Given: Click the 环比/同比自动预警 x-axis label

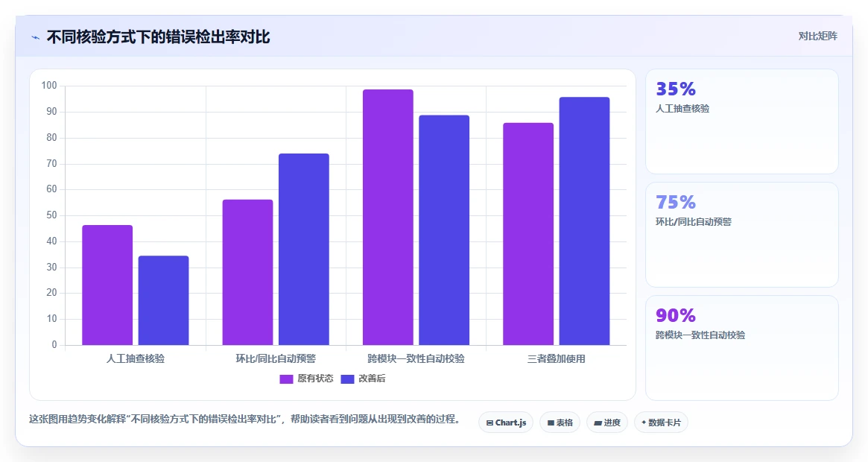Looking at the screenshot, I should pyautogui.click(x=276, y=359).
